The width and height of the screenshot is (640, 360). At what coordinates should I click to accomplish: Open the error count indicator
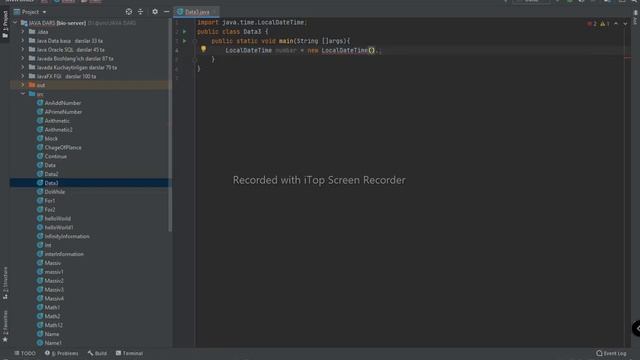(592, 24)
